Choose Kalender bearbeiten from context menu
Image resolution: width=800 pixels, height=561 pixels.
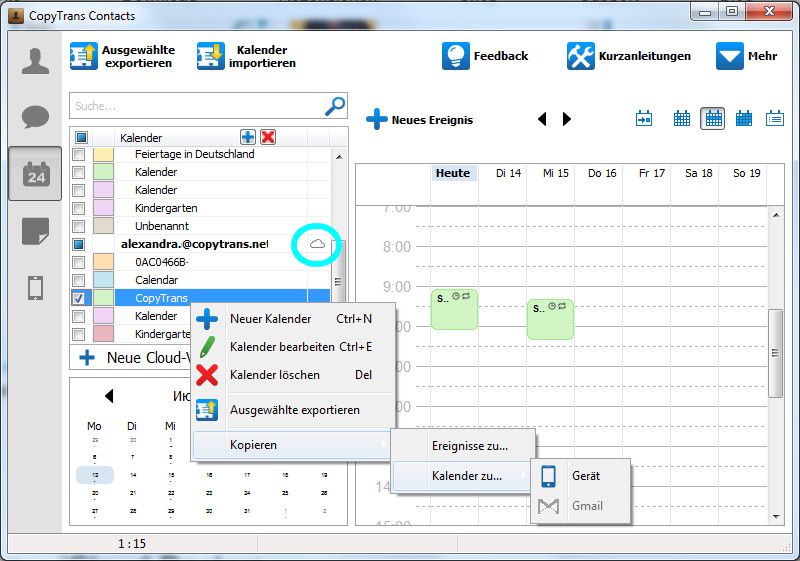point(293,347)
